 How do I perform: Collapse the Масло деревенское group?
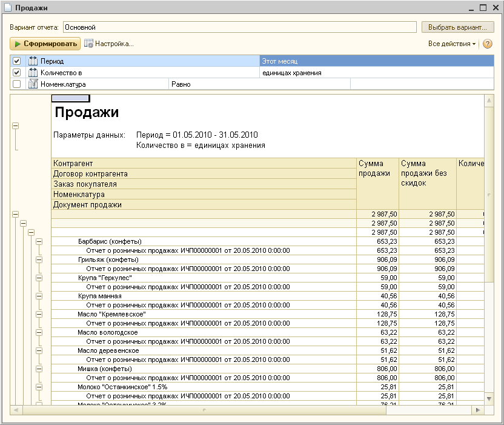pos(39,350)
